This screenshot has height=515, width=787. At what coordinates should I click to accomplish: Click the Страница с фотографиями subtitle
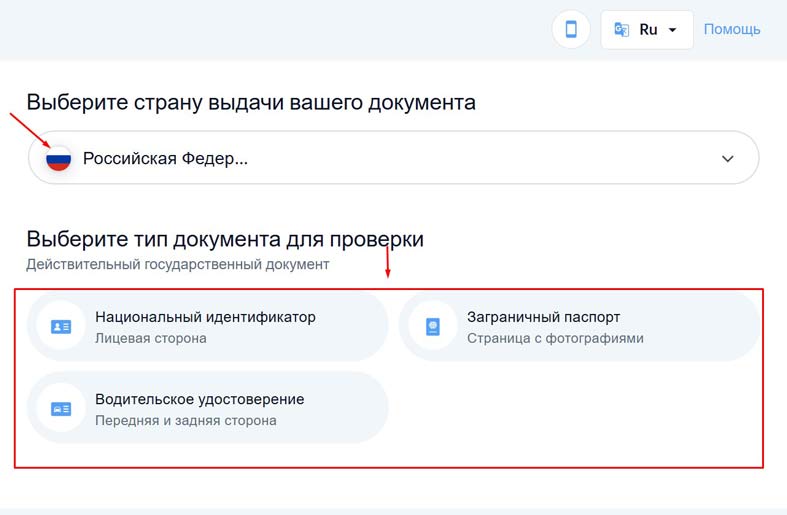tap(555, 338)
